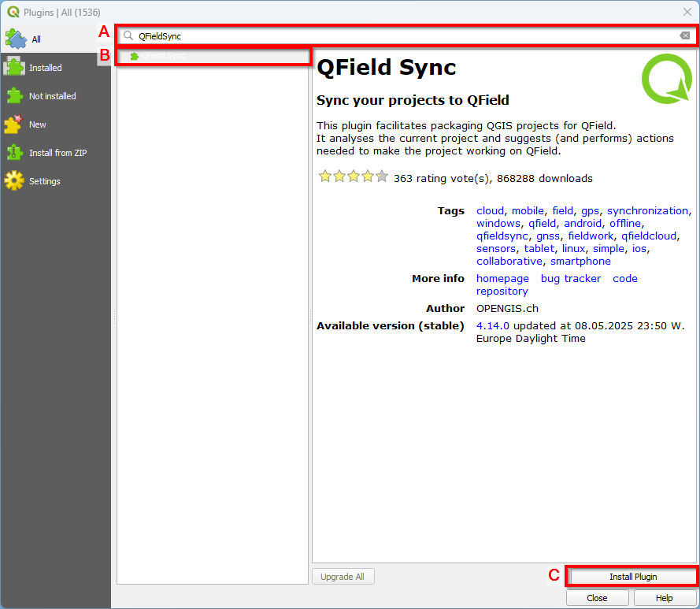
Task: Click the synchronization tag link
Action: click(x=647, y=211)
